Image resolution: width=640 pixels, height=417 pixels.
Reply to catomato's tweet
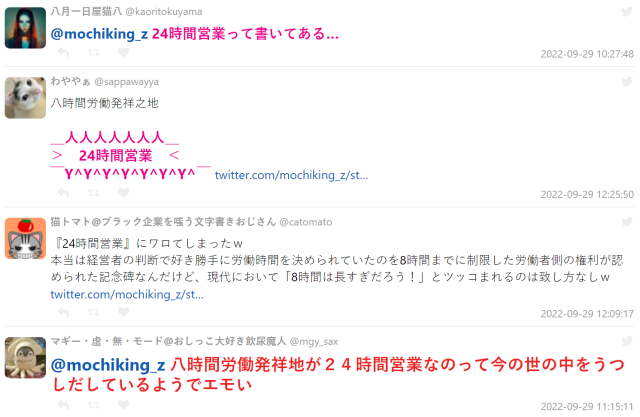pos(63,312)
